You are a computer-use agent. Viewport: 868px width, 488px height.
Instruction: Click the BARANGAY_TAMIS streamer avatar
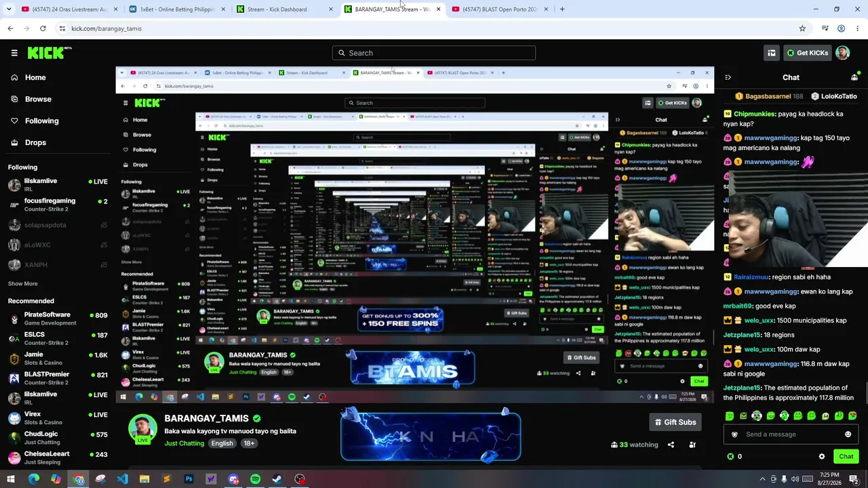click(x=142, y=428)
